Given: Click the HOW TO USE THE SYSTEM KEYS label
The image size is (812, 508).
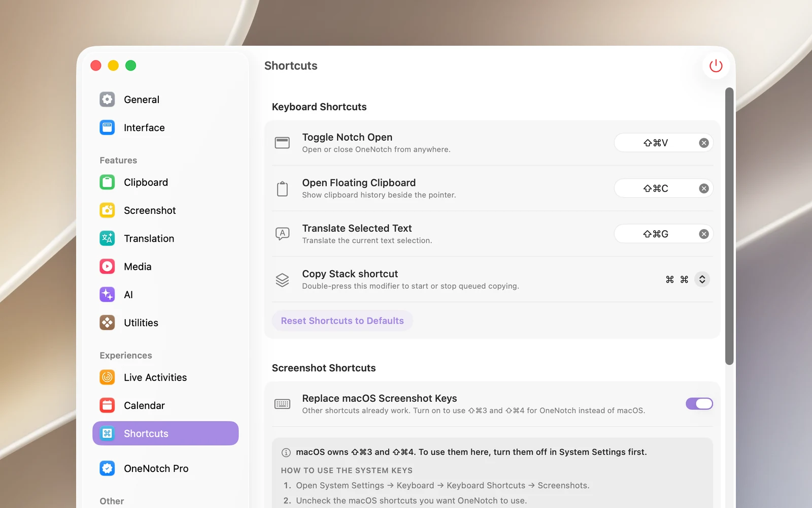Looking at the screenshot, I should 347,470.
